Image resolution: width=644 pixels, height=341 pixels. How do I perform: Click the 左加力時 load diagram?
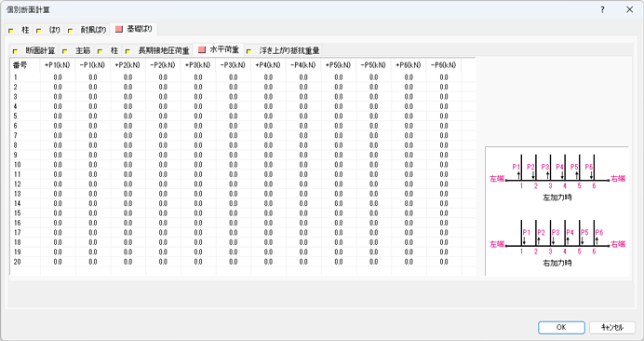557,177
